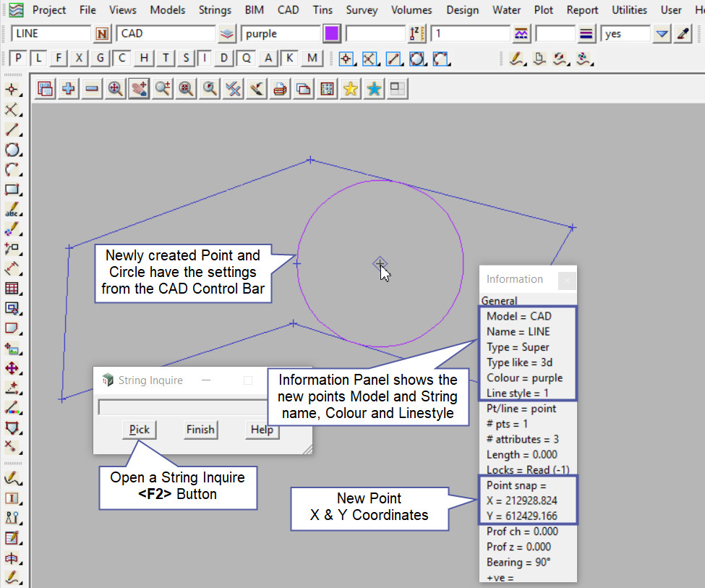
Task: Select the create rectangle tool in left toolbar
Action: coord(12,190)
